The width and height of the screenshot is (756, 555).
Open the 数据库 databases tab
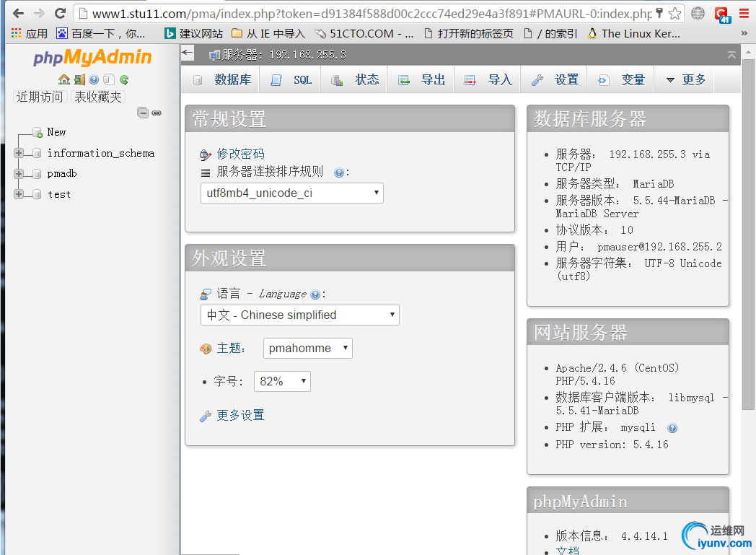tap(222, 80)
